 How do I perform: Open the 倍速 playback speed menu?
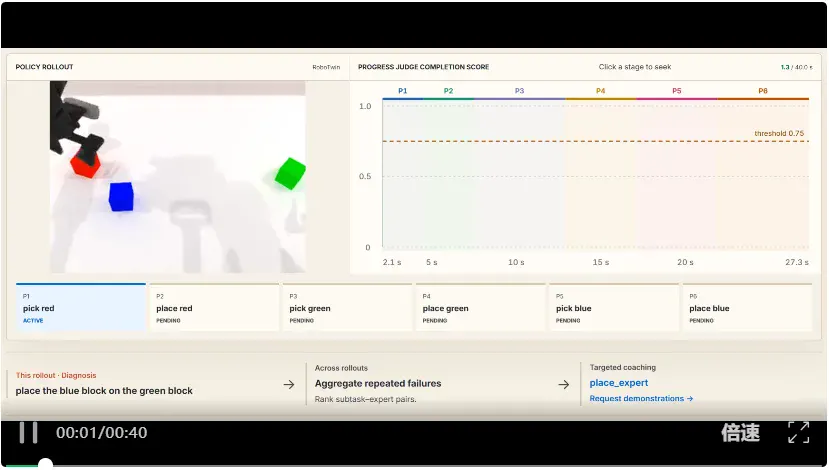(x=740, y=432)
